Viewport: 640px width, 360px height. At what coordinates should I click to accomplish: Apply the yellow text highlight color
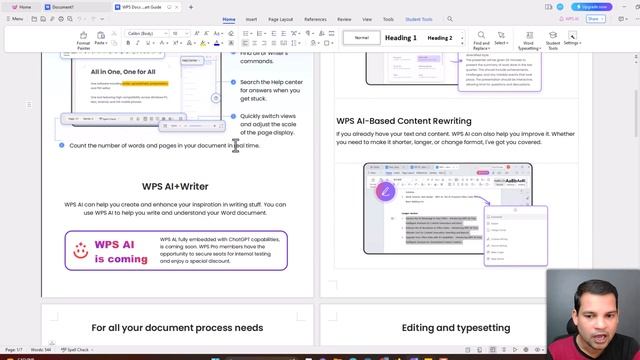point(202,43)
